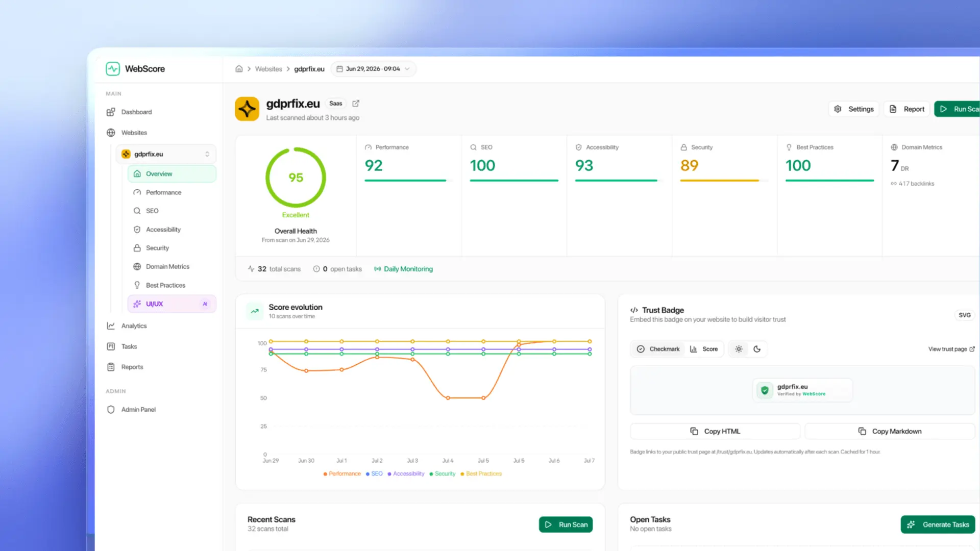Viewport: 980px width, 551px height.
Task: Click the Copy HTML button
Action: (715, 432)
